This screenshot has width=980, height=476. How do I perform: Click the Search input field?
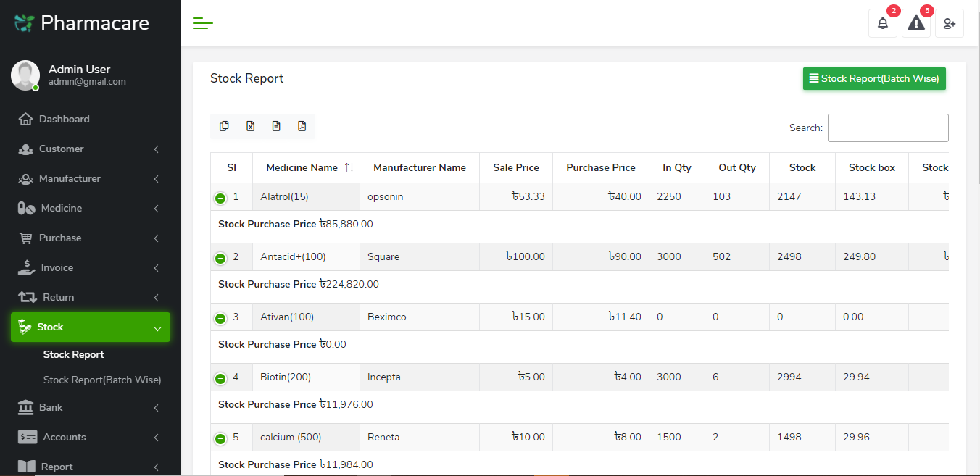coord(888,128)
